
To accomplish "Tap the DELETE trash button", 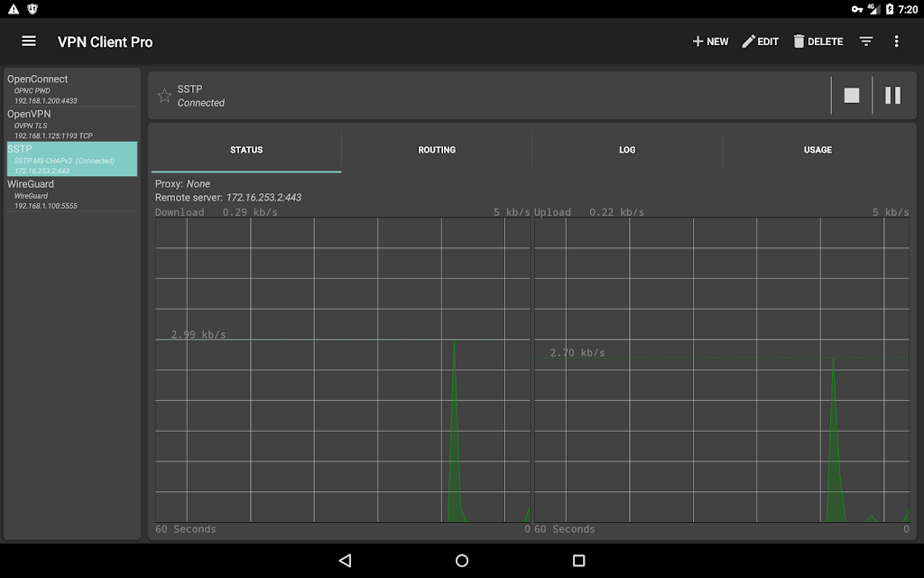I will [x=818, y=42].
